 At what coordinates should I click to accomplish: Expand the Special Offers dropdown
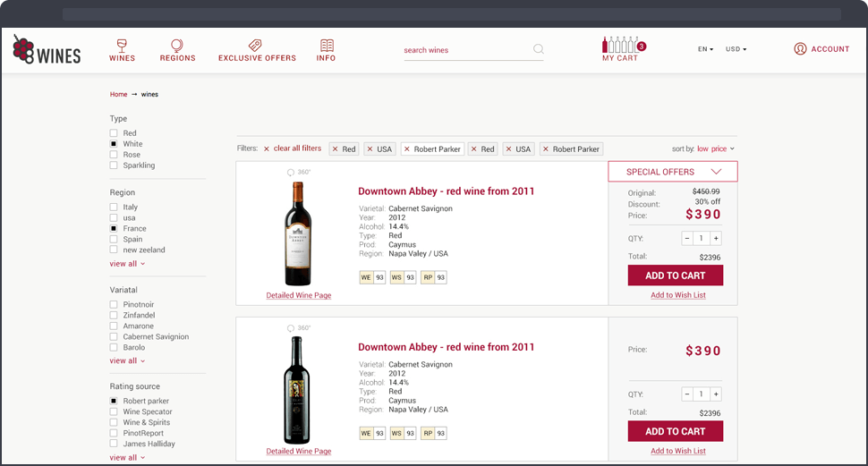673,172
